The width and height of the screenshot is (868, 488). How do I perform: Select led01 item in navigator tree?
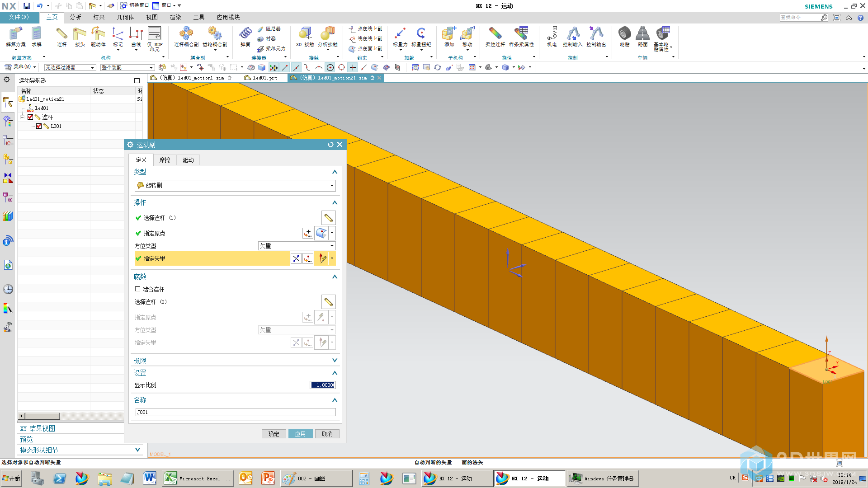[41, 108]
